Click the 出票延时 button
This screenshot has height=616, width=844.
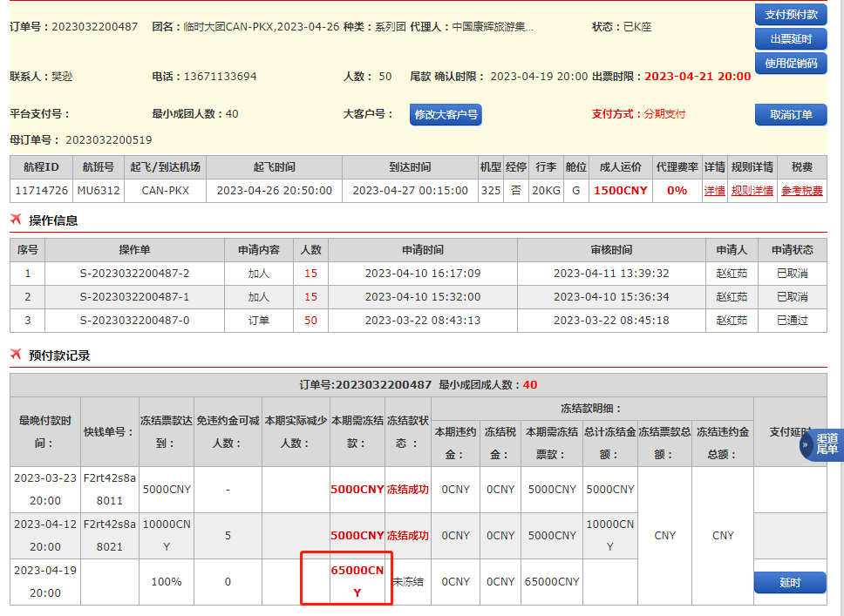click(x=790, y=38)
